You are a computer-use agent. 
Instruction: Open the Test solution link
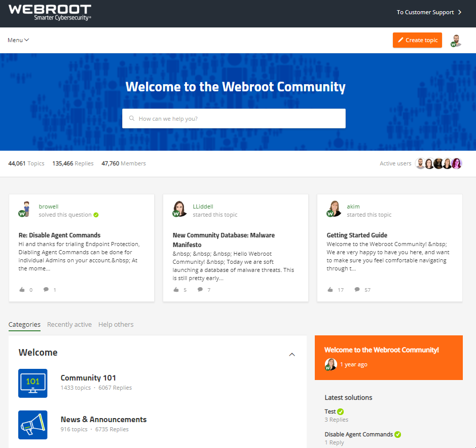tap(330, 411)
